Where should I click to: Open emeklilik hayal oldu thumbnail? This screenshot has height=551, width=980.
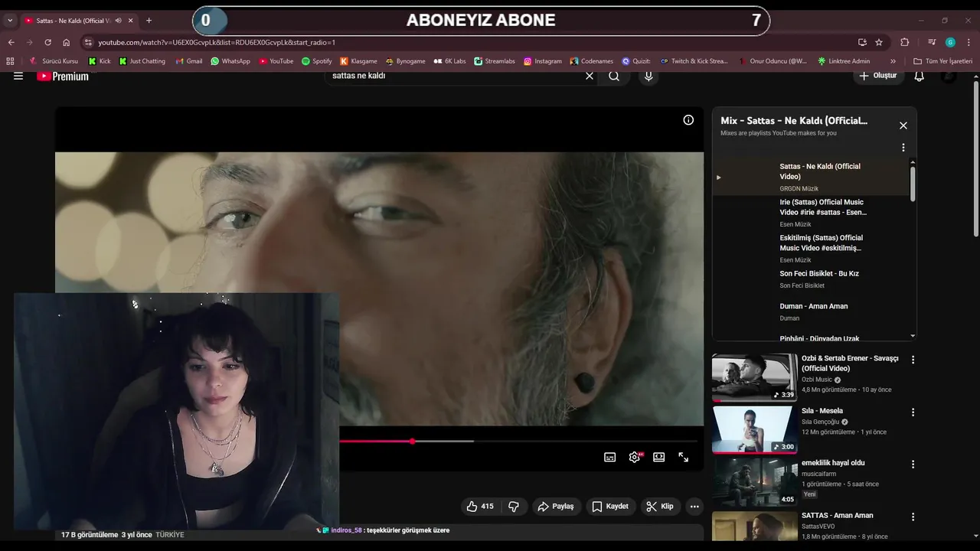coord(755,481)
